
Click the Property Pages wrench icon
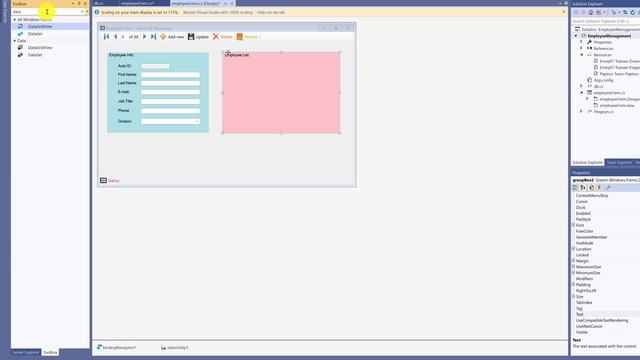click(608, 188)
